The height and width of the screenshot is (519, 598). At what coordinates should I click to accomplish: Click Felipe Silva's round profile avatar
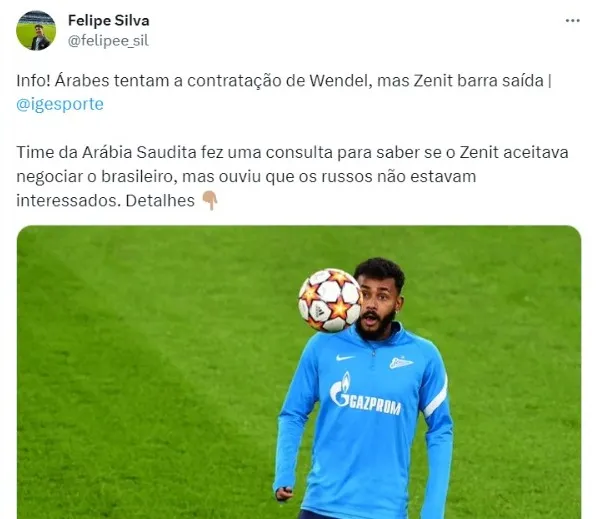(x=36, y=31)
